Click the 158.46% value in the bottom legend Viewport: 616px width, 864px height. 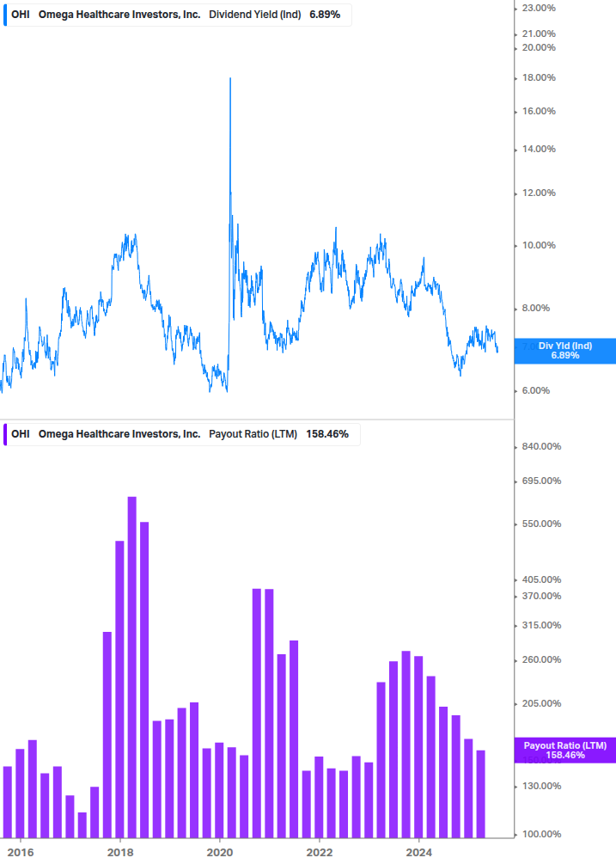(327, 434)
